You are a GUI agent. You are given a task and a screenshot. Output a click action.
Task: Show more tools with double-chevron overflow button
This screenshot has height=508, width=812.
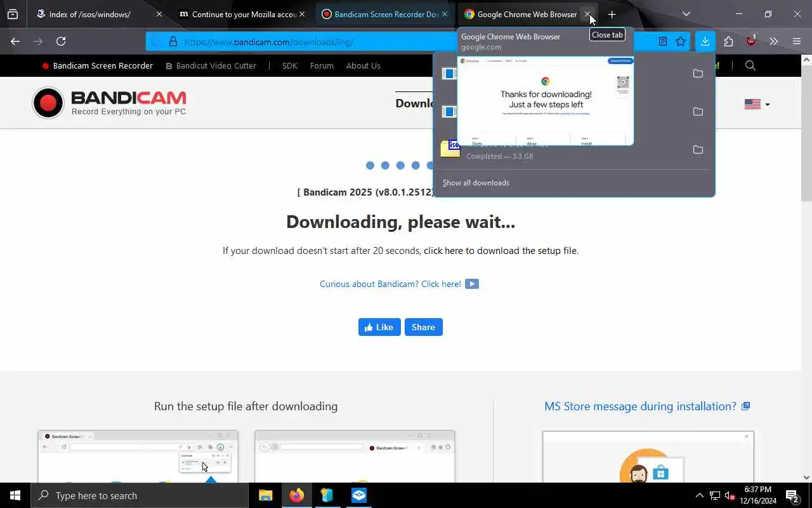click(x=773, y=41)
